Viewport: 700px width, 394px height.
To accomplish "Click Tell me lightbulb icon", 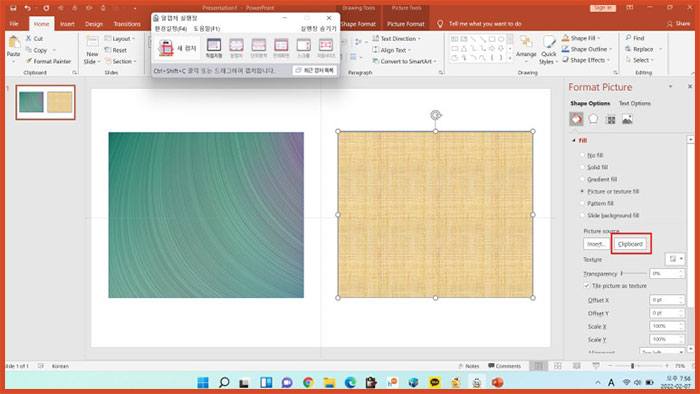I will coord(440,24).
